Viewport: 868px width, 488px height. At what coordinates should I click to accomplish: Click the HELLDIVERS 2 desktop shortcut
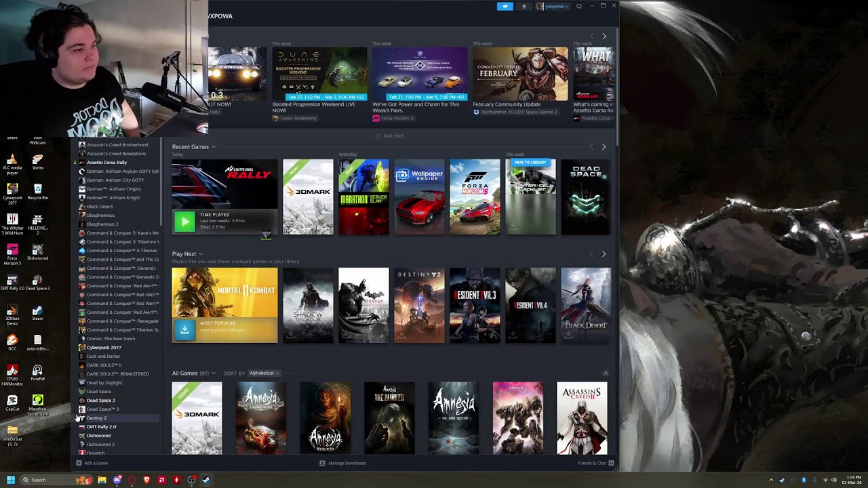point(37,223)
